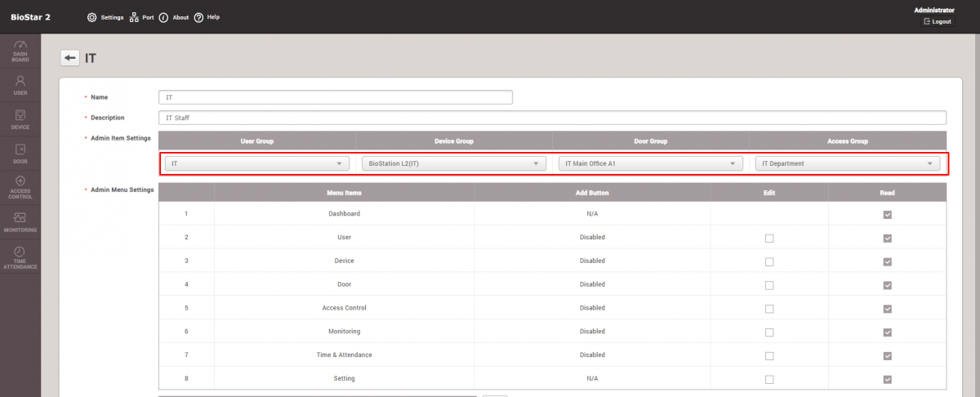Toggle Read checkbox for Monitoring row
This screenshot has width=980, height=397.
887,332
